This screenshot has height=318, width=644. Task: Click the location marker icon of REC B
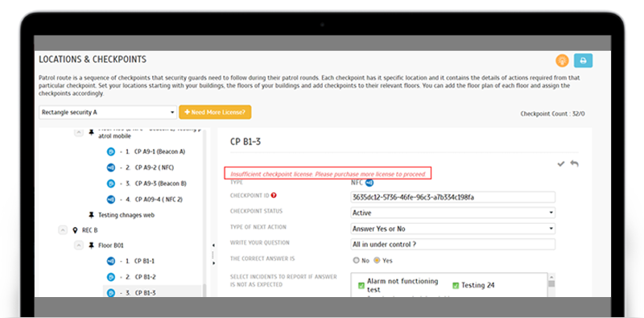click(75, 230)
